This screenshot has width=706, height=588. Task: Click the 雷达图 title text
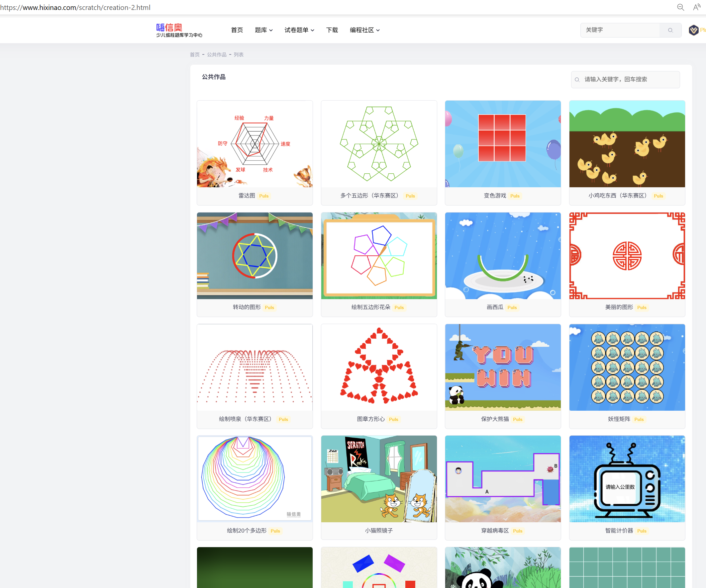(x=247, y=196)
